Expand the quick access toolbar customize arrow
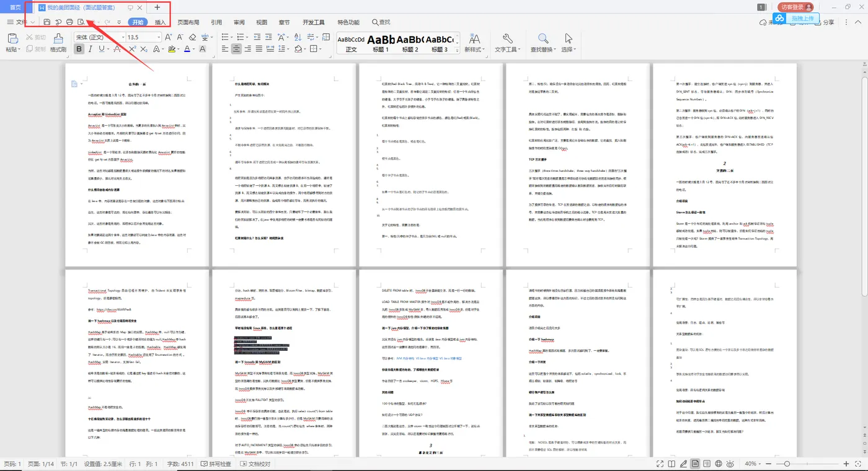 click(119, 22)
